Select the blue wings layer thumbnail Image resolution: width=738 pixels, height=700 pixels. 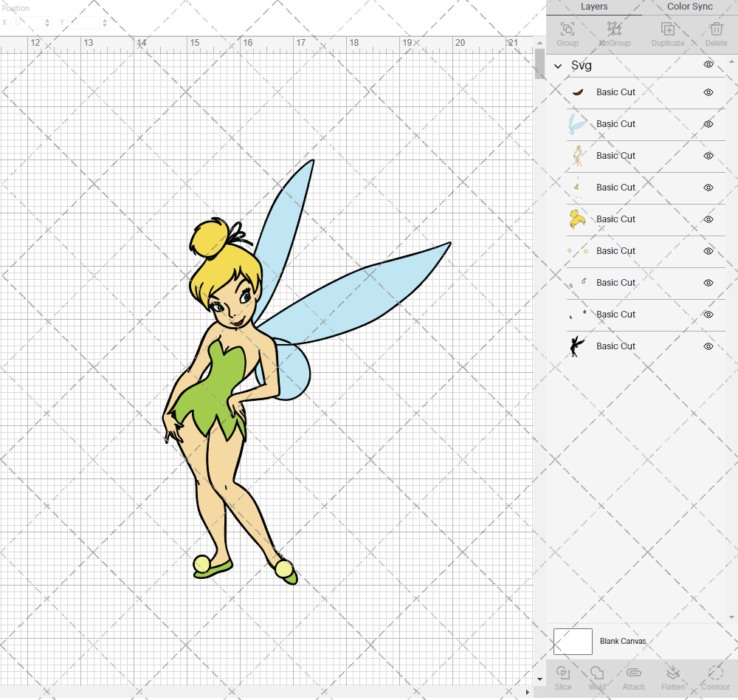578,124
